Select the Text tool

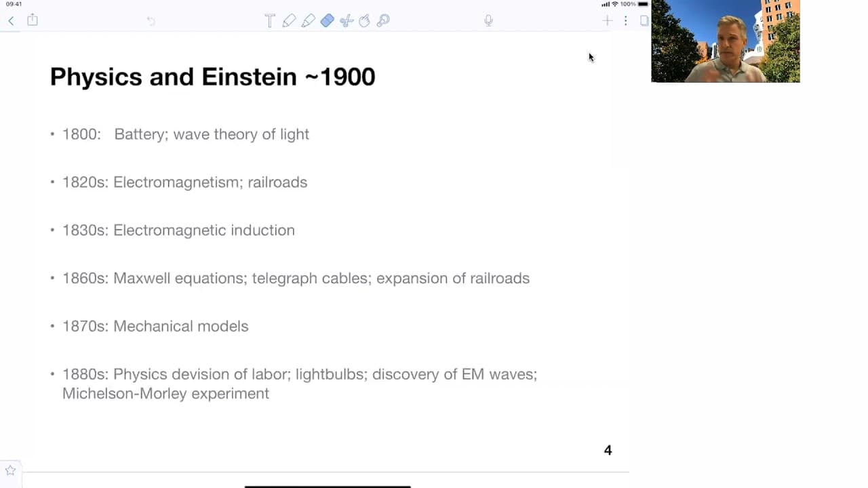270,21
